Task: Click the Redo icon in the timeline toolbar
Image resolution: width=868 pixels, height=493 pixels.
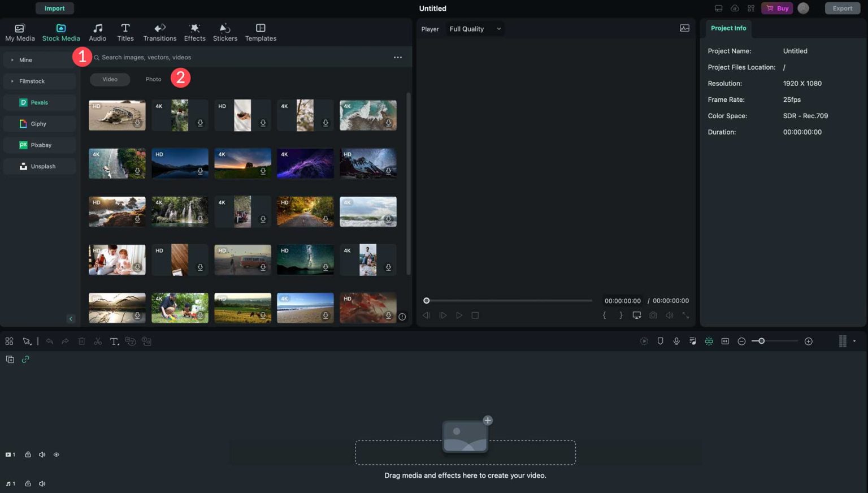Action: point(65,341)
